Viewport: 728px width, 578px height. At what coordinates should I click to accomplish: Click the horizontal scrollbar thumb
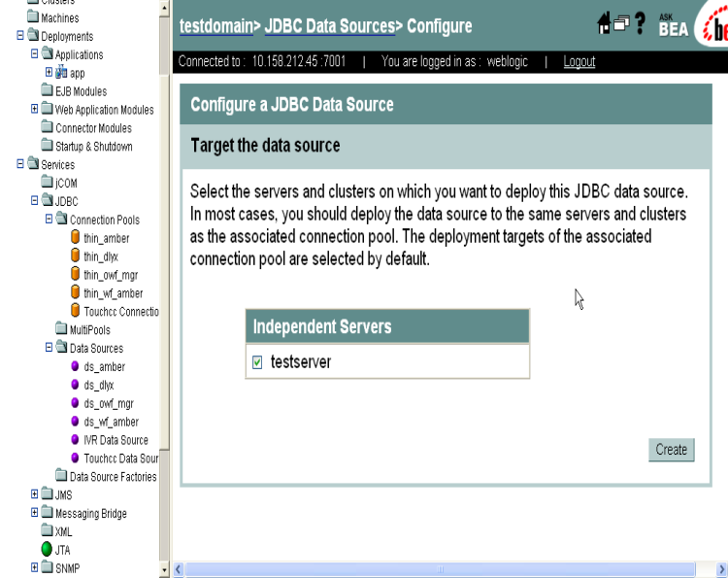coord(440,569)
